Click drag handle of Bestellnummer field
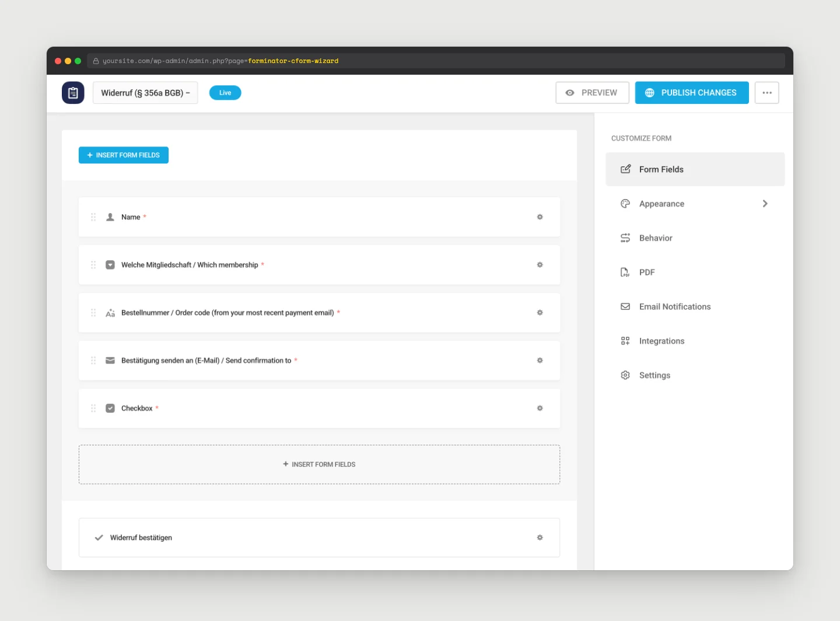This screenshot has height=621, width=840. coord(93,313)
